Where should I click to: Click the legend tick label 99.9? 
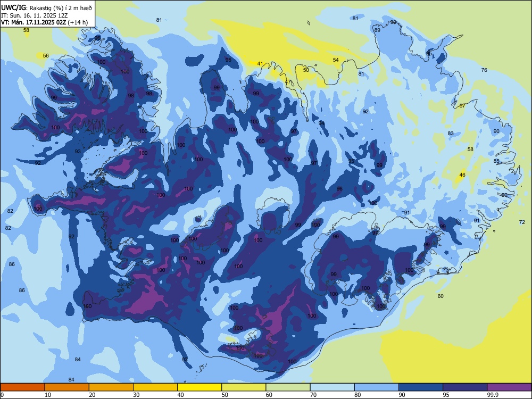point(492,395)
